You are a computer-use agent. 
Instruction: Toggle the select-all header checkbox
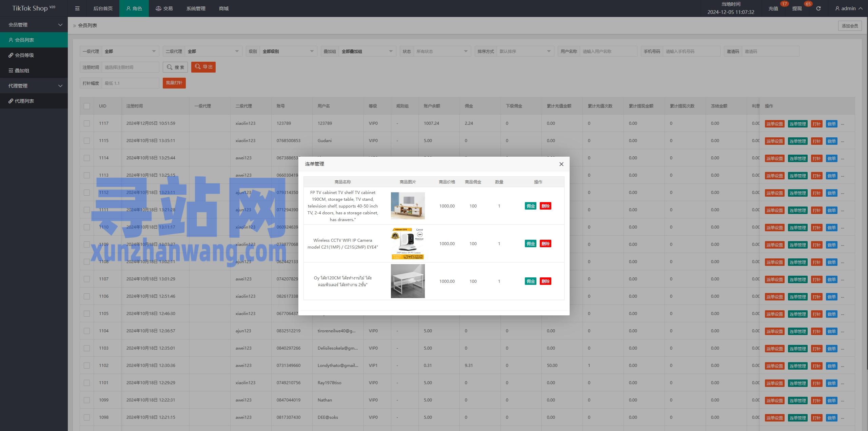pos(87,106)
